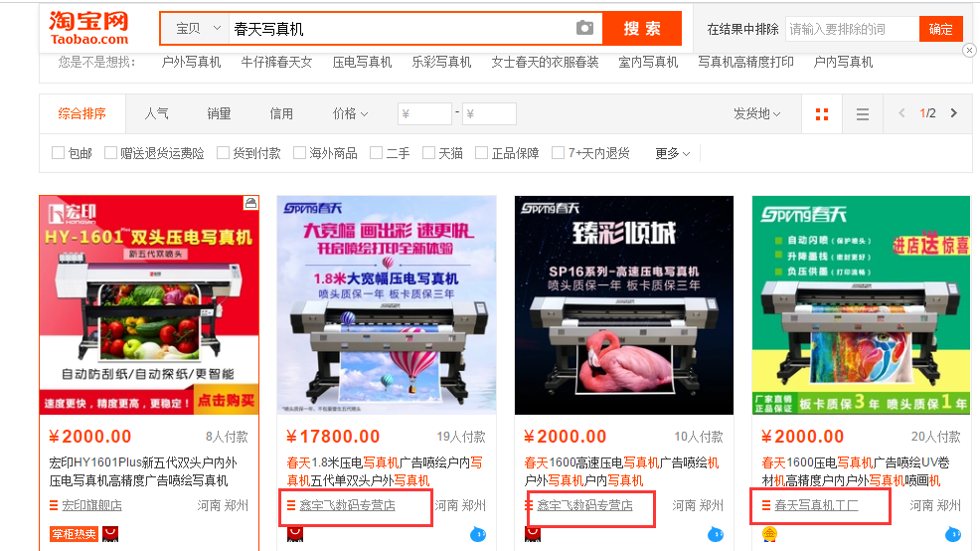Enable the 包邮 free shipping checkbox
The height and width of the screenshot is (551, 980).
click(59, 153)
